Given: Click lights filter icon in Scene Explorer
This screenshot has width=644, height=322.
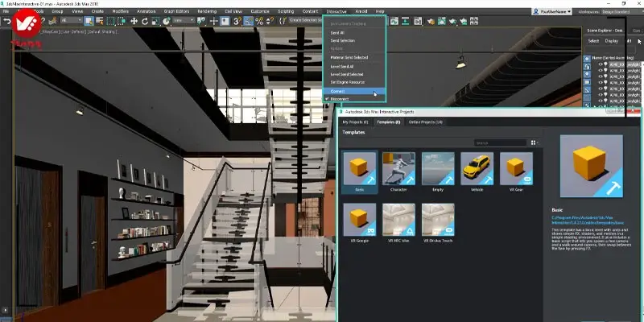Looking at the screenshot, I should pyautogui.click(x=587, y=74).
